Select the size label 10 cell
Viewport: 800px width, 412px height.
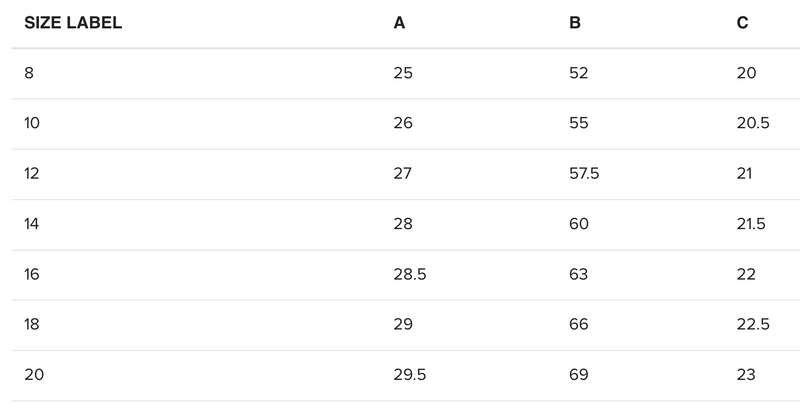(32, 123)
